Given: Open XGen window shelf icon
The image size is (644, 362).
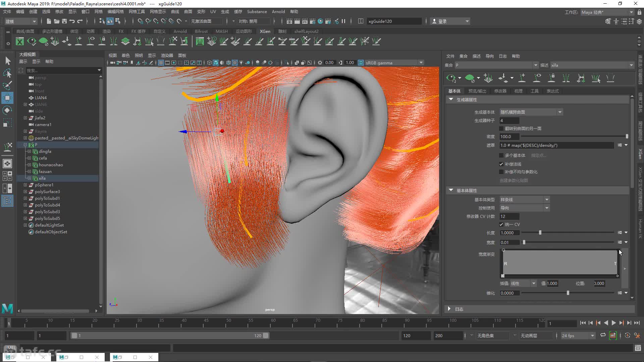Looking at the screenshot, I should point(20,41).
